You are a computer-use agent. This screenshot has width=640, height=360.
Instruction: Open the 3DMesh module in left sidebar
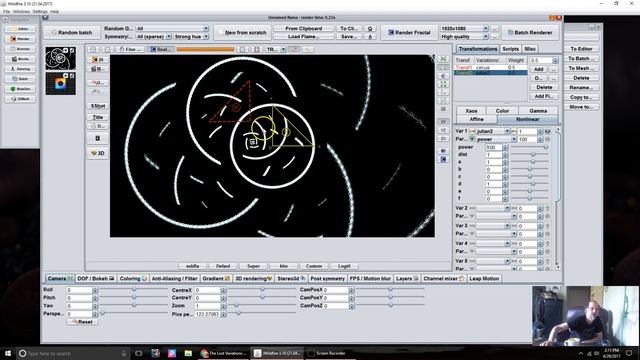tap(20, 99)
